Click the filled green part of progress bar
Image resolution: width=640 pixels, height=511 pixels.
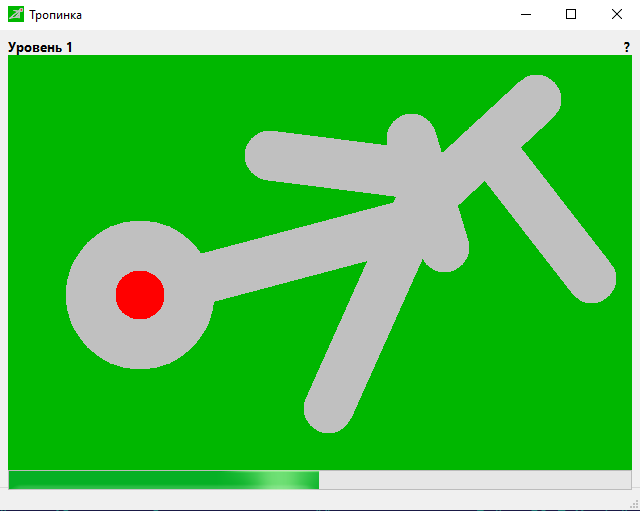tap(160, 480)
